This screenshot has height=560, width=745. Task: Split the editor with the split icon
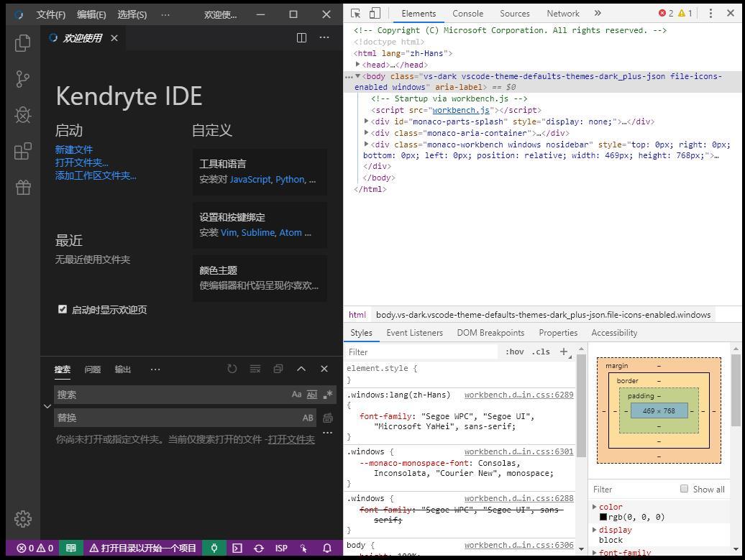(301, 38)
